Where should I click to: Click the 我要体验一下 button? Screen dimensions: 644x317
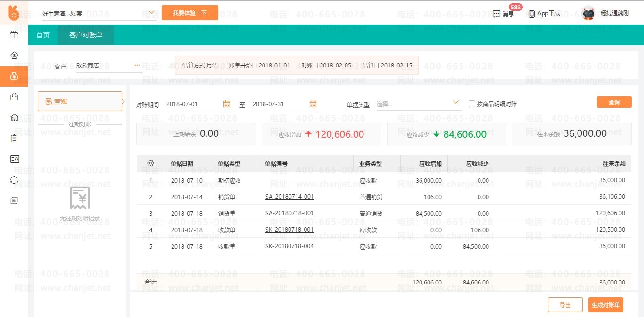point(190,13)
